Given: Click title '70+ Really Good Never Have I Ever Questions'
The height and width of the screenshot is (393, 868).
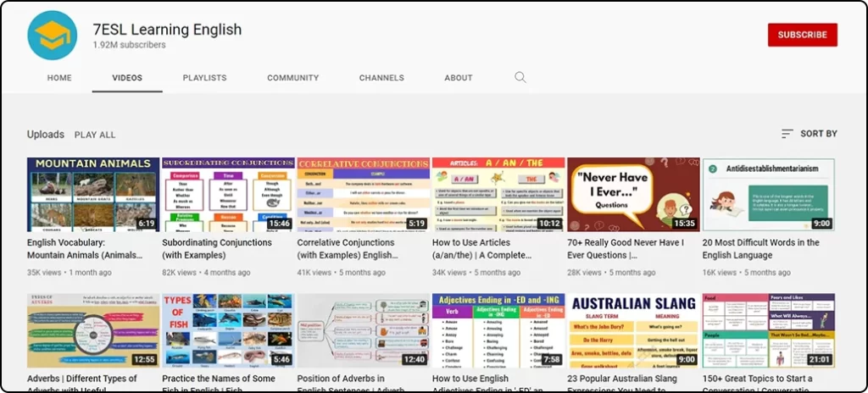Looking at the screenshot, I should [x=626, y=249].
